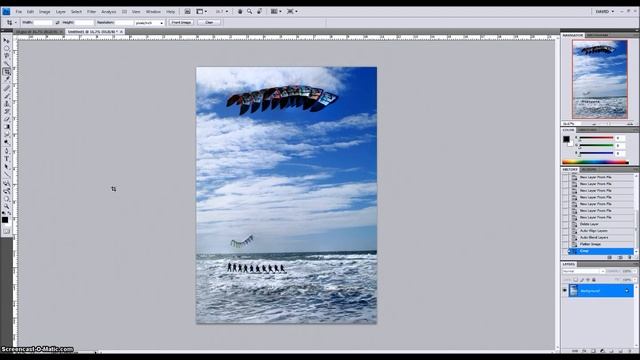Open the View Extras dropdown

click(202, 11)
